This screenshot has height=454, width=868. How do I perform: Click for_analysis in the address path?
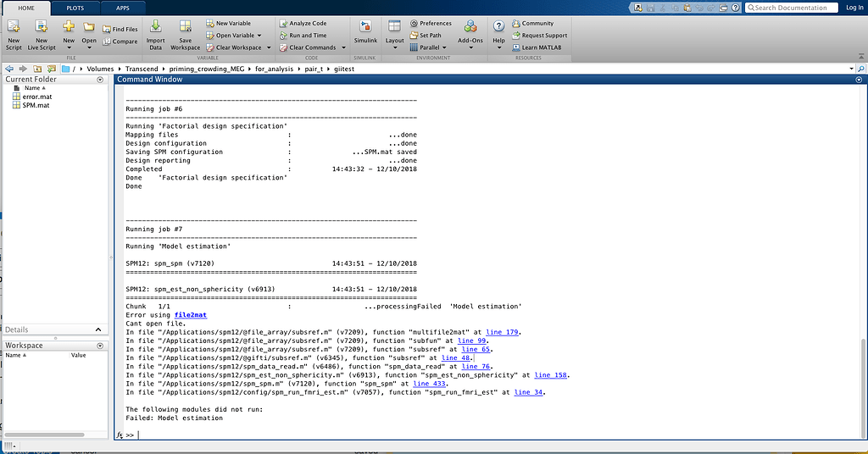(x=274, y=69)
